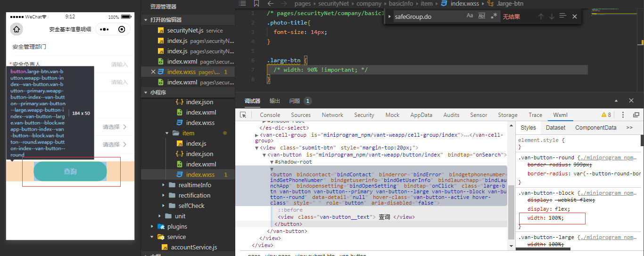Expand the rectification folder
Viewport: 644px width, 256px height.
(188, 195)
